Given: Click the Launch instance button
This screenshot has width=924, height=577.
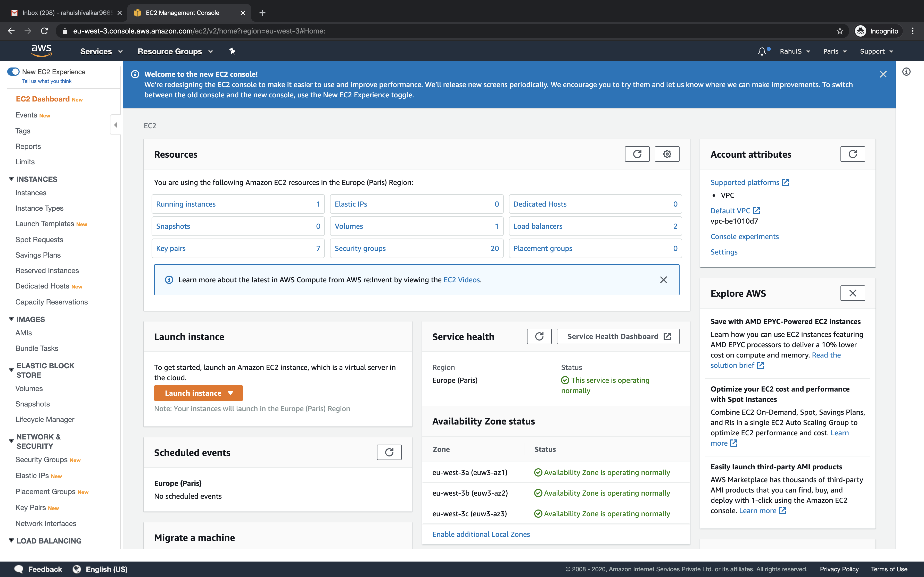Looking at the screenshot, I should 193,393.
